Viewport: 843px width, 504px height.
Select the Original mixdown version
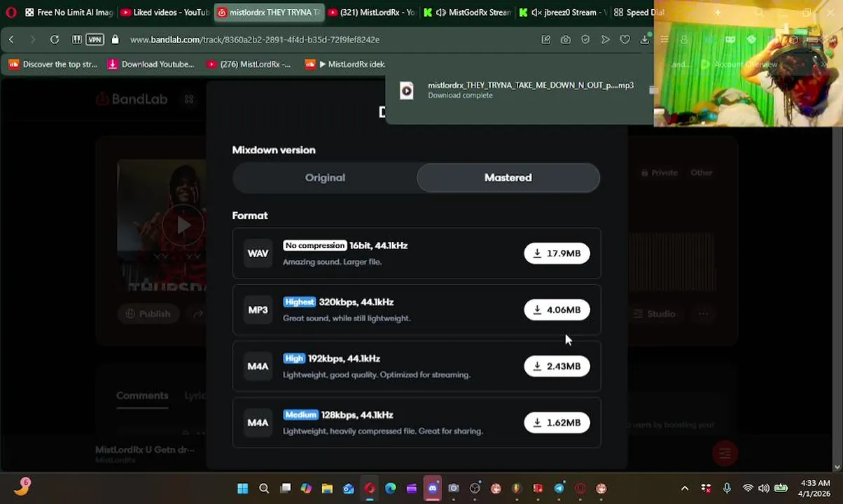coord(325,178)
